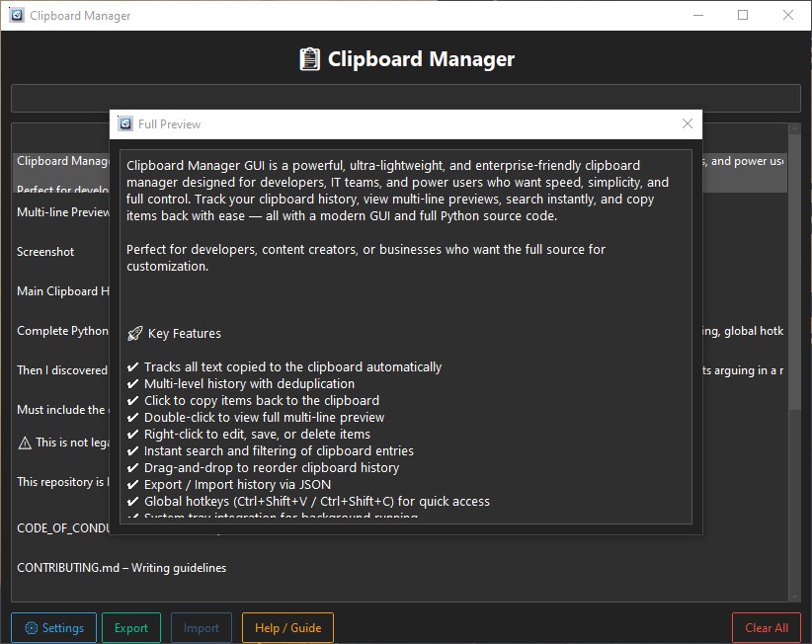Screen dimensions: 812x644
Task: Select the 'Main Clipboard H' history entry
Action: pos(62,291)
